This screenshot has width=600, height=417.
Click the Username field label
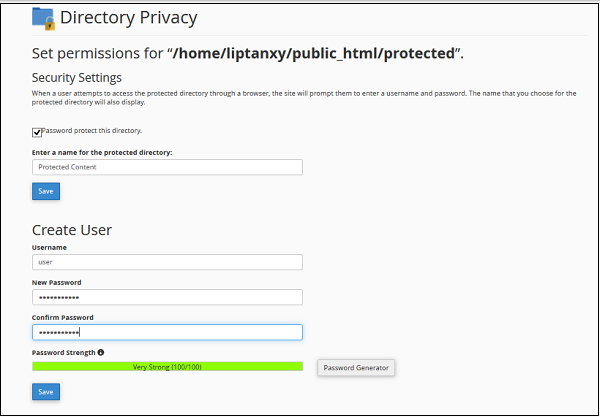click(49, 247)
